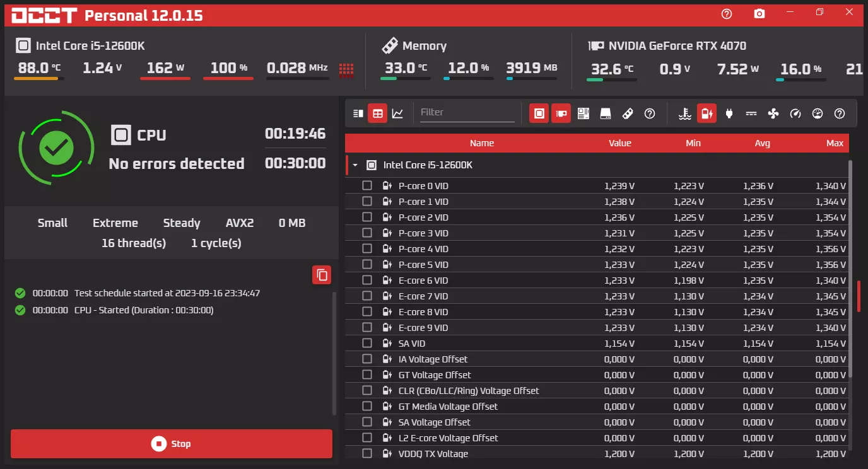868x469 pixels.
Task: Click the 16 thread(s) label
Action: tap(134, 243)
